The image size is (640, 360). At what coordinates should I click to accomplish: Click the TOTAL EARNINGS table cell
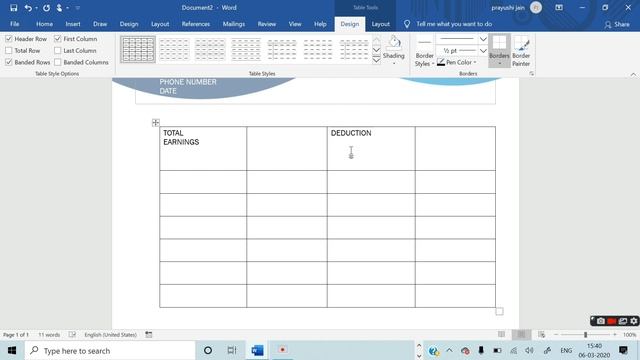click(x=203, y=149)
